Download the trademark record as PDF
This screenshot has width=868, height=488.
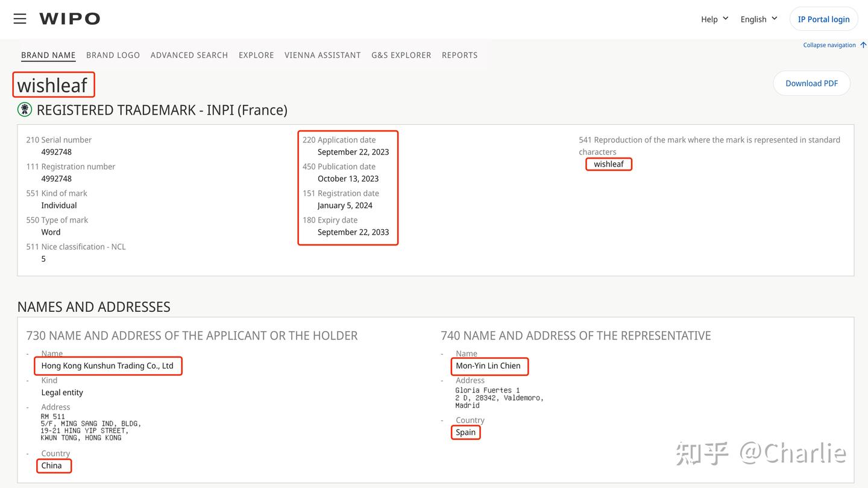[x=811, y=83]
